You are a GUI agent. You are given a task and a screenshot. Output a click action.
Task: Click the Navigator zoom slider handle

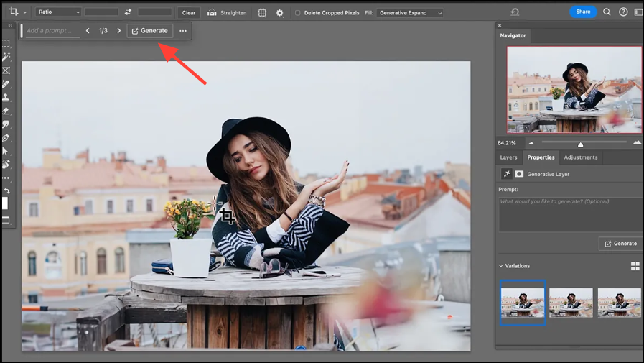tap(581, 144)
